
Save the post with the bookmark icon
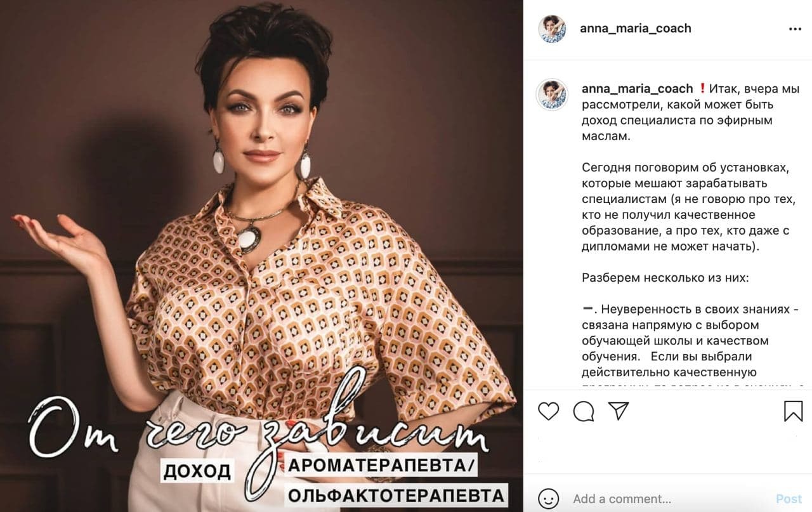pos(793,411)
